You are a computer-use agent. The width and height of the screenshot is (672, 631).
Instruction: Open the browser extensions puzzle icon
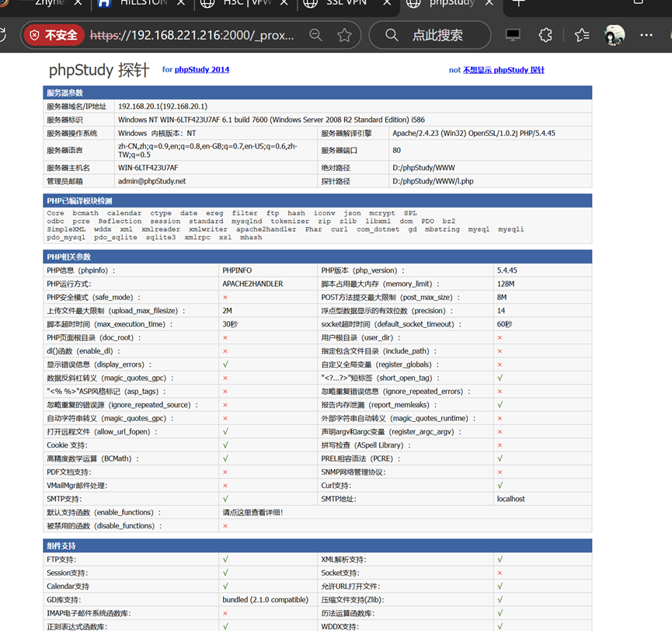(x=545, y=35)
